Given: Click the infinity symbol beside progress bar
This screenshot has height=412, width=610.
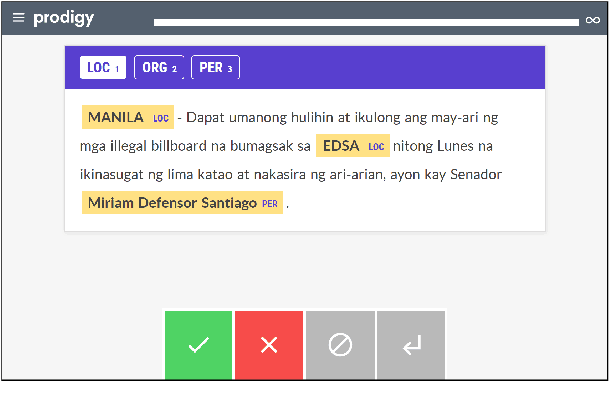Looking at the screenshot, I should (593, 20).
